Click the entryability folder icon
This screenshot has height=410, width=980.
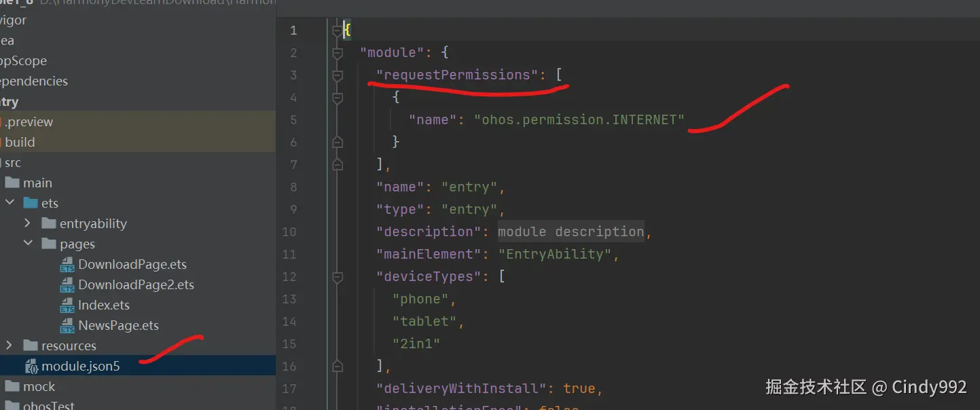click(49, 223)
